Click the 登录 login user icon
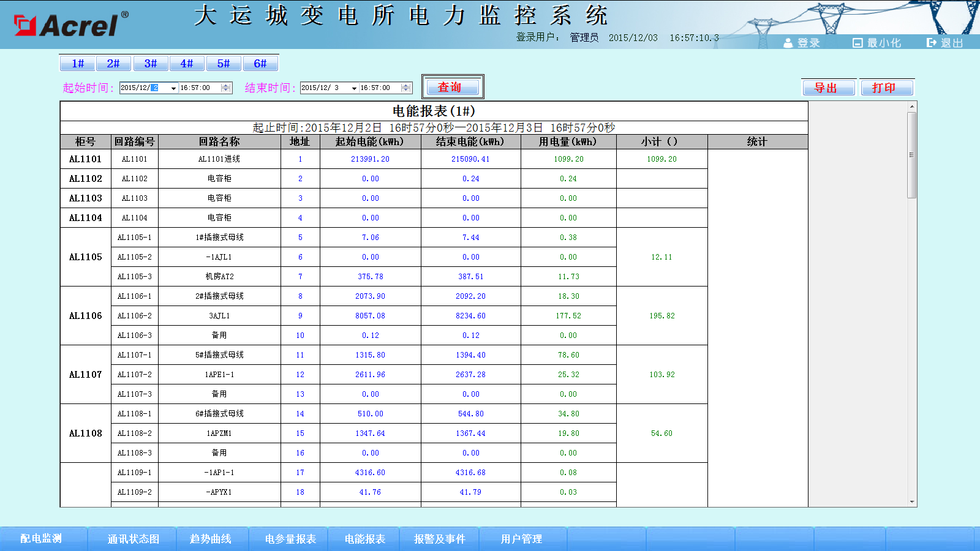 tap(788, 43)
